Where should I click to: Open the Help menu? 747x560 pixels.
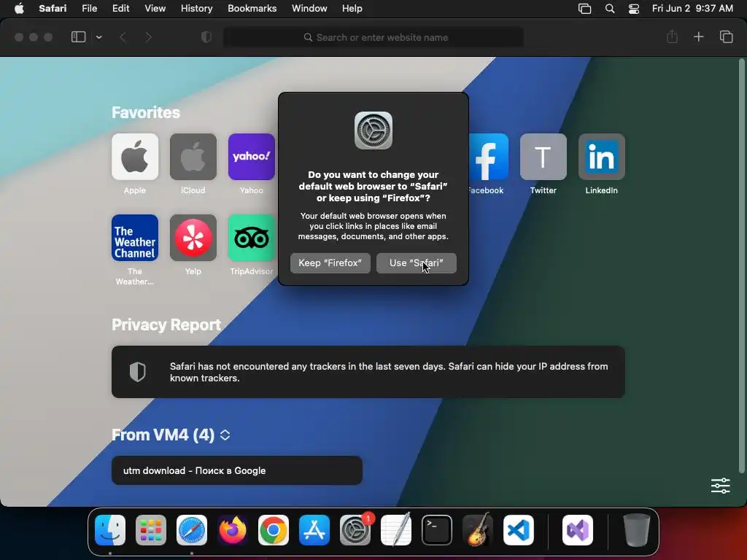pyautogui.click(x=352, y=9)
